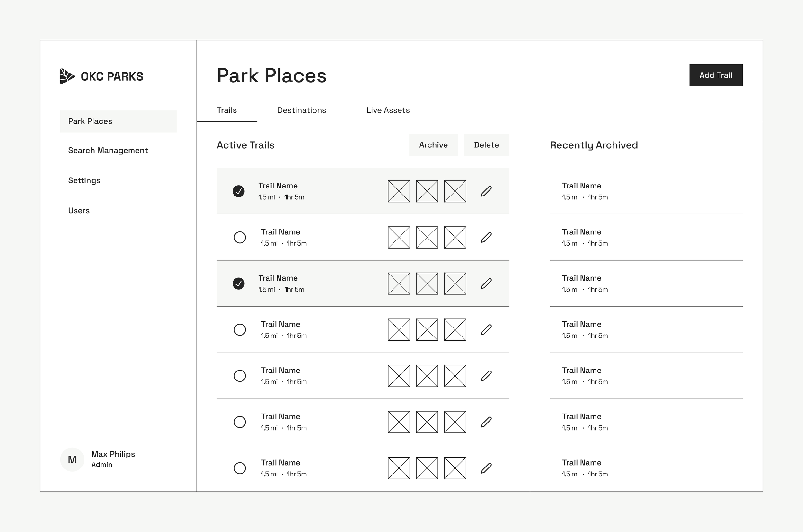The image size is (803, 532).
Task: Open the Live Assets tab
Action: 388,110
